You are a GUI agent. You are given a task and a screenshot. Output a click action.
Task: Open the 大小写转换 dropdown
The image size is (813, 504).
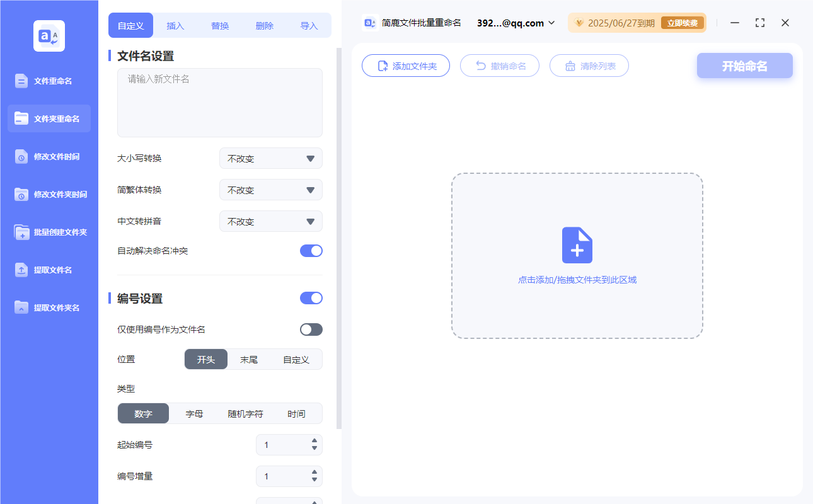pos(270,158)
